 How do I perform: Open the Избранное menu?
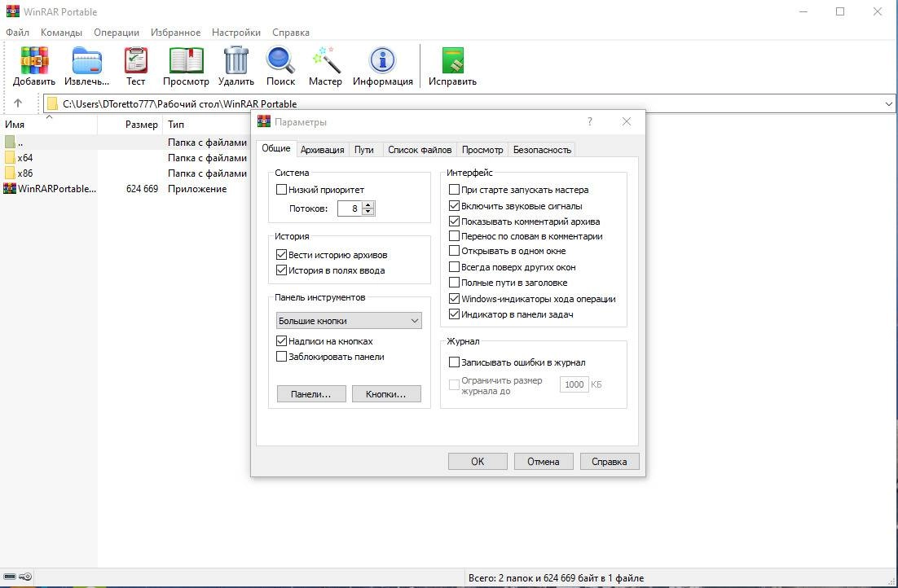click(x=175, y=33)
